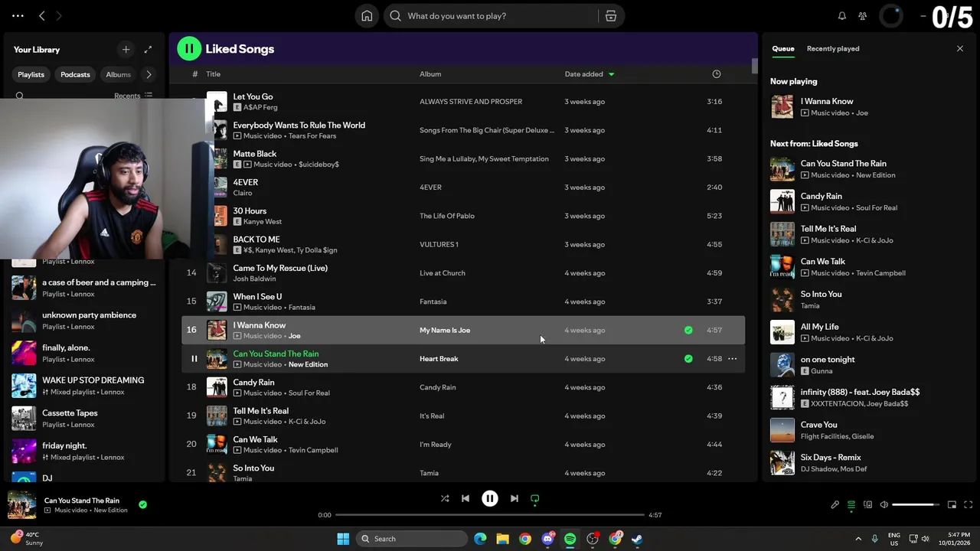Switch to Queue tab
This screenshot has height=551, width=980.
click(x=783, y=48)
